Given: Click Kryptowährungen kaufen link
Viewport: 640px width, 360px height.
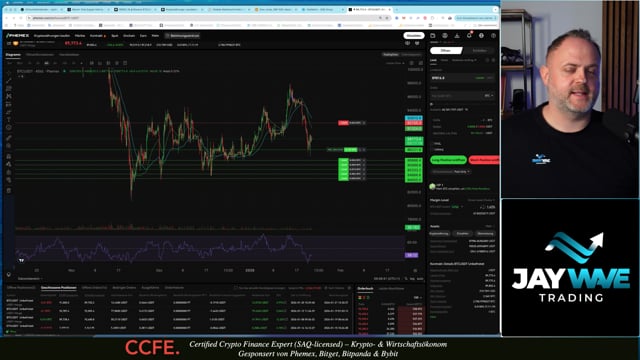Looking at the screenshot, I should pyautogui.click(x=52, y=36).
